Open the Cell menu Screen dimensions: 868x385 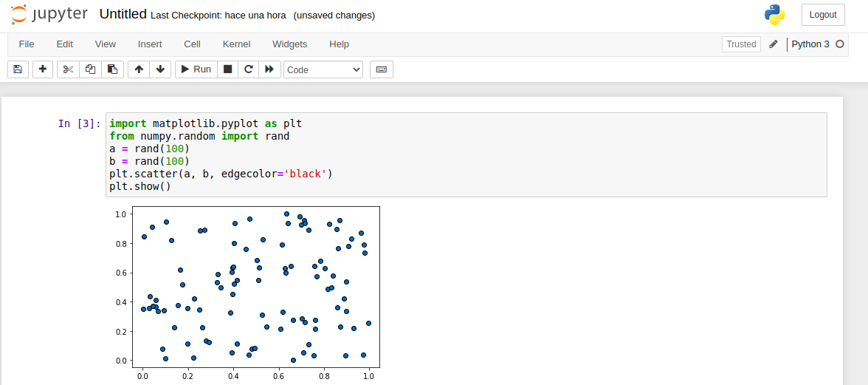(x=192, y=44)
